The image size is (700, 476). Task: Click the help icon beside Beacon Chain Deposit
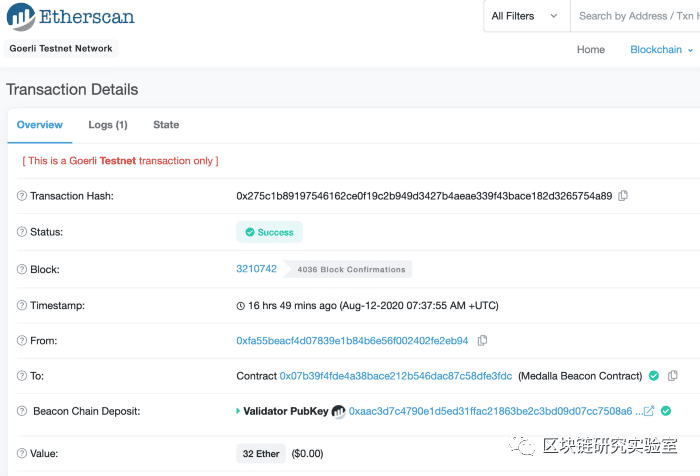(x=22, y=411)
